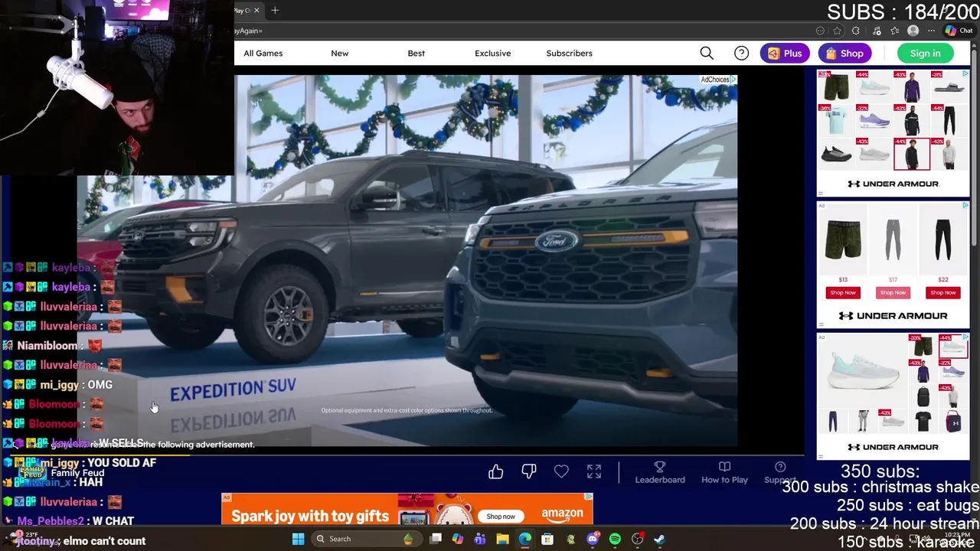
Task: Click chat message 'mi_iggy : OMG'
Action: pyautogui.click(x=76, y=385)
